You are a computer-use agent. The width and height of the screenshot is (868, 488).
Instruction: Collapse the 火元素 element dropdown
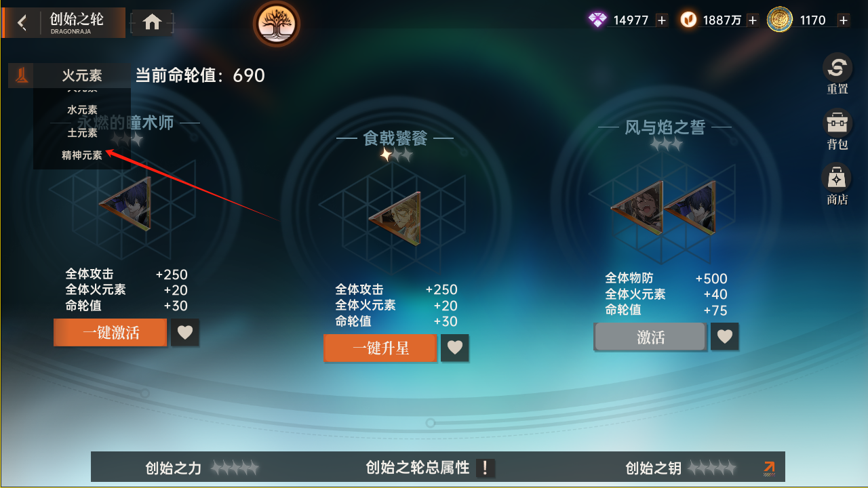coord(69,75)
